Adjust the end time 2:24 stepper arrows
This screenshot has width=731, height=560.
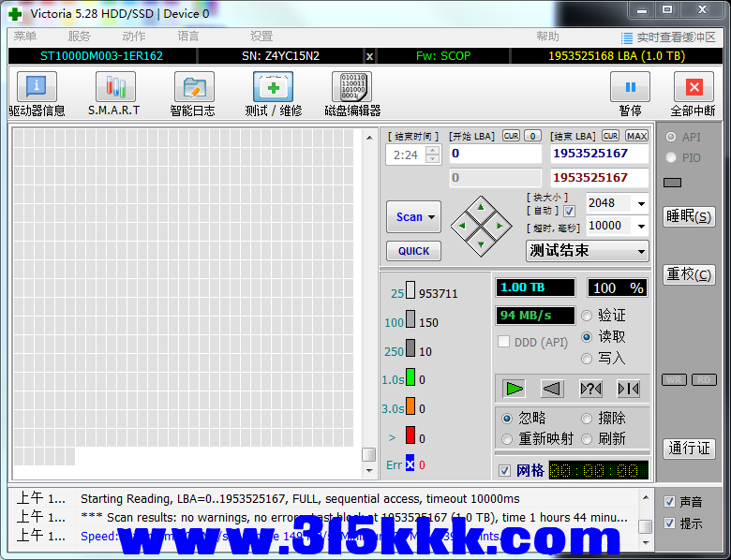click(433, 155)
